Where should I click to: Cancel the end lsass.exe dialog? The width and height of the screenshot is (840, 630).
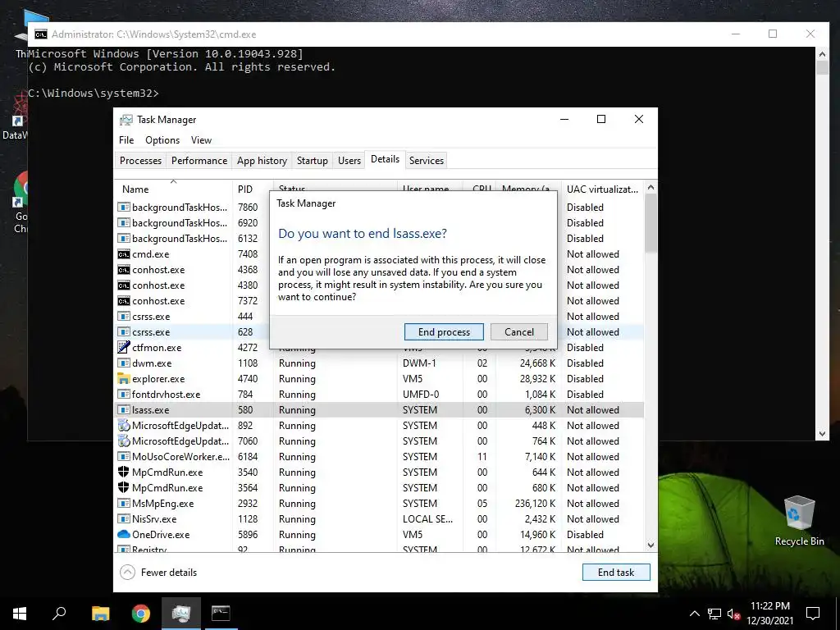(519, 332)
